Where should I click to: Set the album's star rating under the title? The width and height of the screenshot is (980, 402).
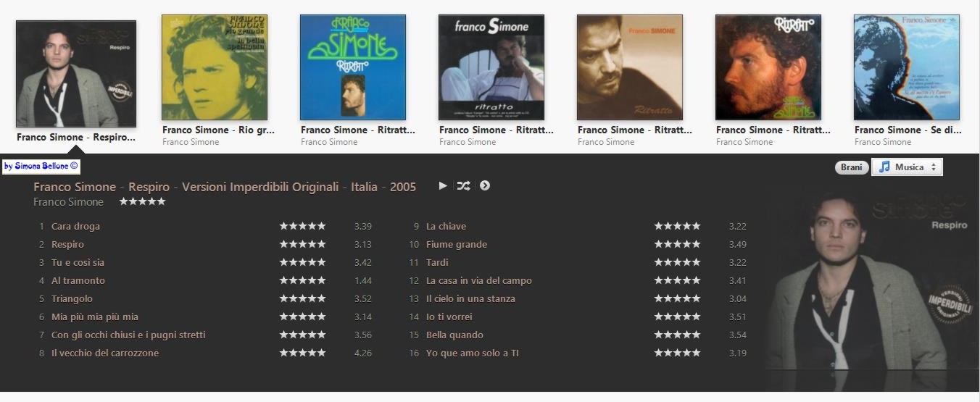[x=142, y=201]
